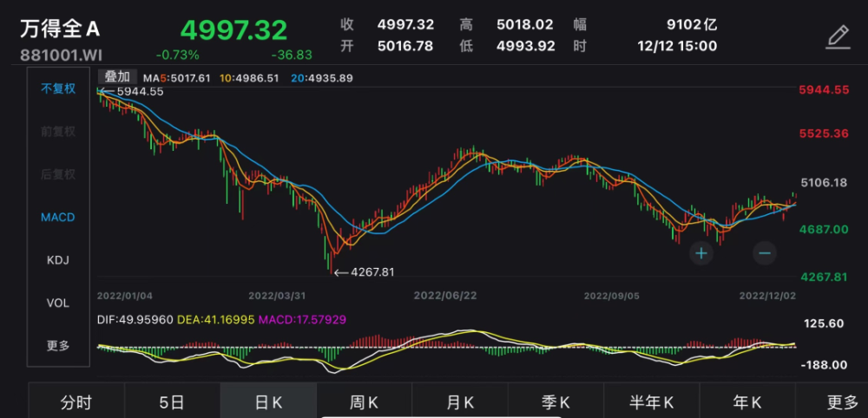Switch indicator to VOL
The width and height of the screenshot is (868, 418).
click(58, 303)
